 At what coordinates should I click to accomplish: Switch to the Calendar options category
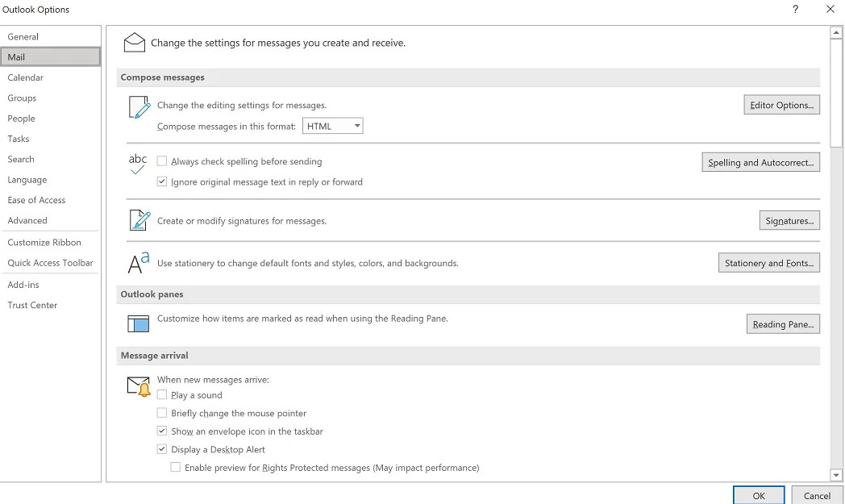coord(26,77)
